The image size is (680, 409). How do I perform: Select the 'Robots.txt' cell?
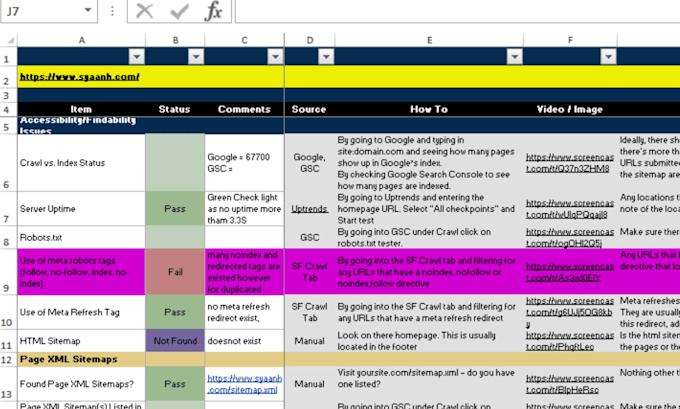tap(82, 238)
